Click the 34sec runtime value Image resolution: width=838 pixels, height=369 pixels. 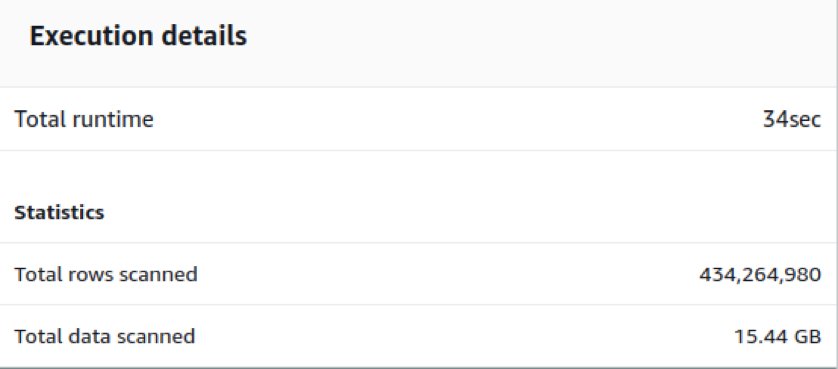(792, 119)
